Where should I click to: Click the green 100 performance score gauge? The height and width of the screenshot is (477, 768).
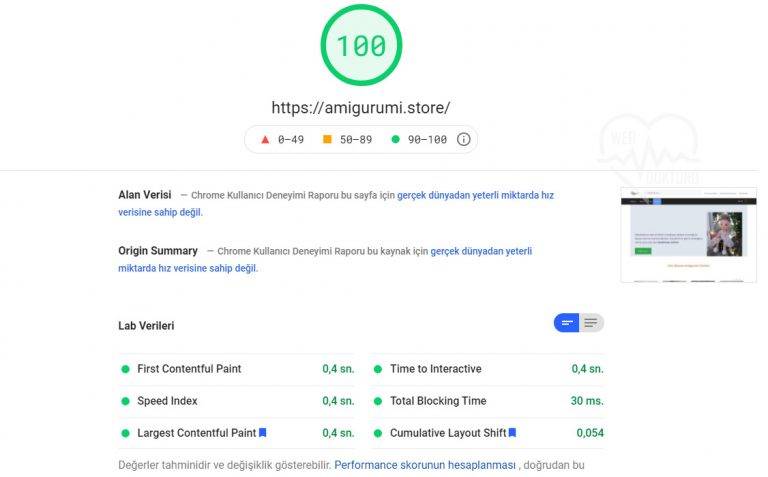point(361,45)
